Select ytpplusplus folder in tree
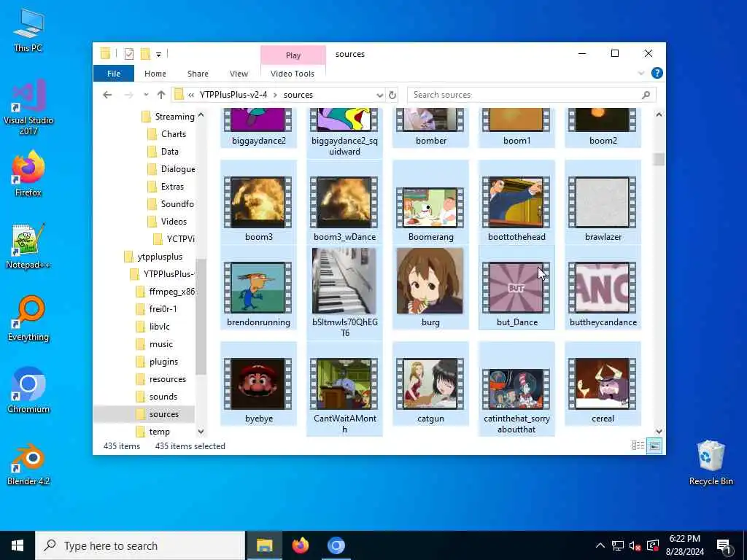This screenshot has width=747, height=560. (x=153, y=257)
